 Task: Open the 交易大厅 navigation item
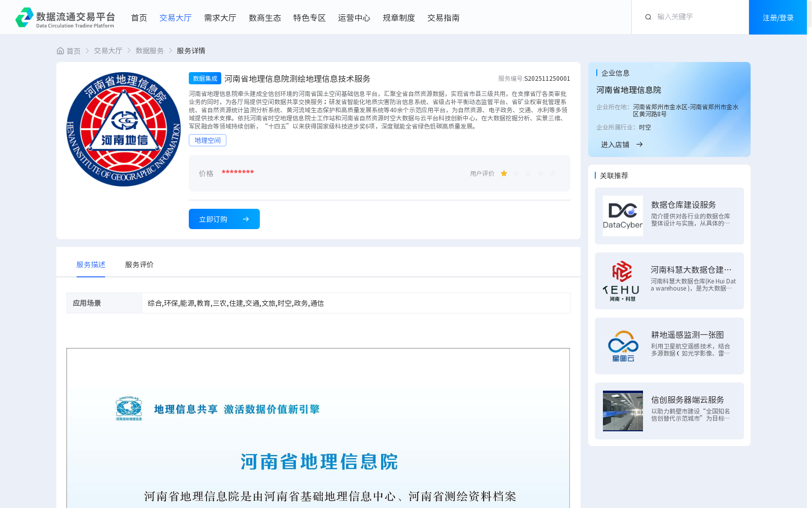pyautogui.click(x=176, y=18)
